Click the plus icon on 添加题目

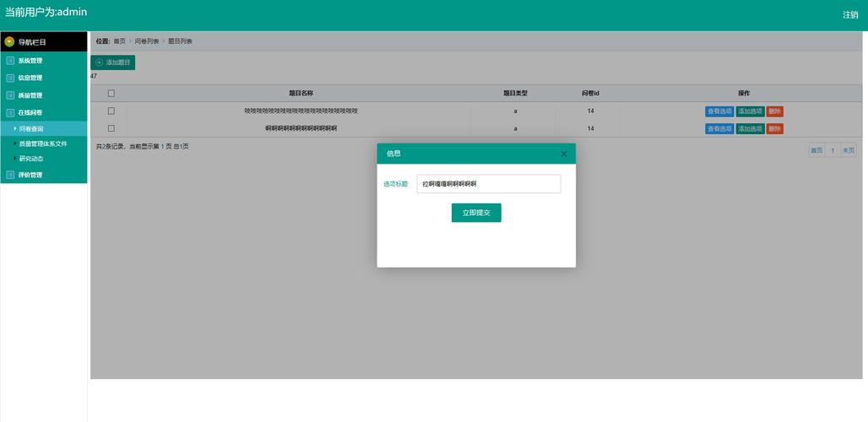pos(99,62)
